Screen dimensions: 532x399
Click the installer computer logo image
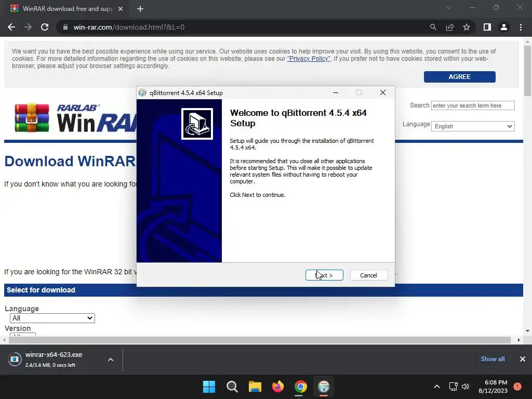click(x=197, y=124)
